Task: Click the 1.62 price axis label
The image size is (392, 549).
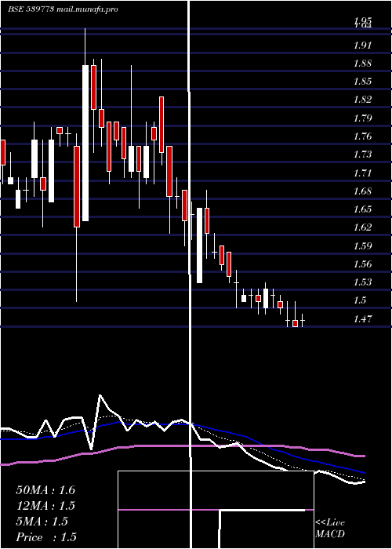Action: tap(361, 227)
